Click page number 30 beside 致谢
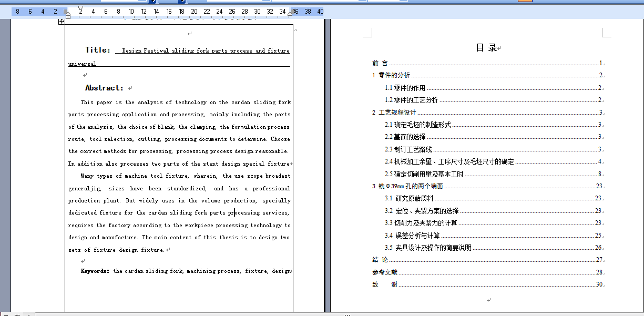The height and width of the screenshot is (316, 644). [599, 284]
